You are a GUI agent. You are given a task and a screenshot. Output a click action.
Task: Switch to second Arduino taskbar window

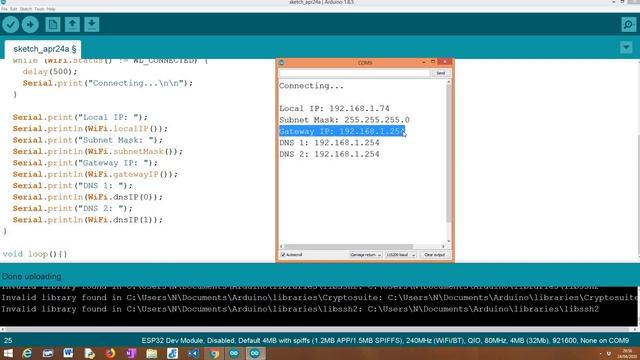[x=255, y=353]
